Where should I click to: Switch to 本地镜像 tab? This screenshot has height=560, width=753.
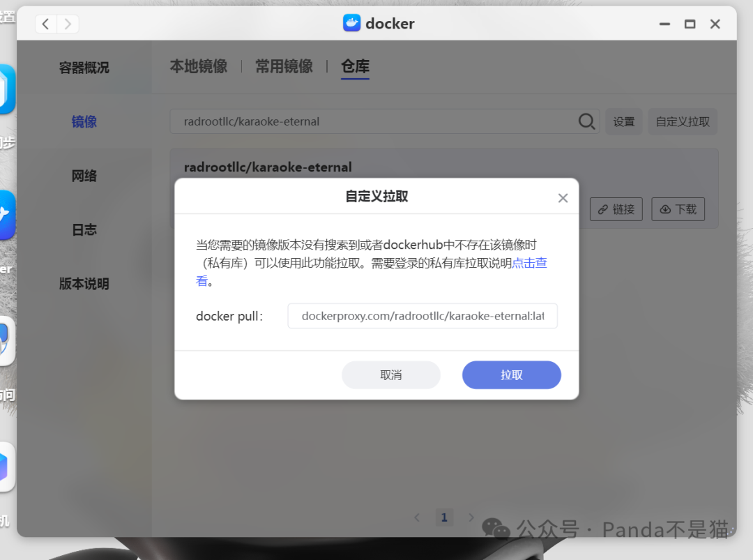tap(198, 66)
